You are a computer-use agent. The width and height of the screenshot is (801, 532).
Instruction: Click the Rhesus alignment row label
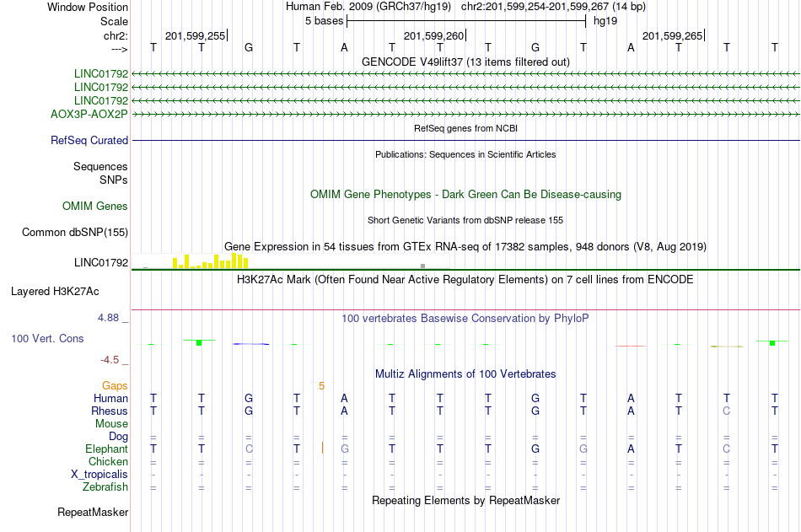click(110, 411)
